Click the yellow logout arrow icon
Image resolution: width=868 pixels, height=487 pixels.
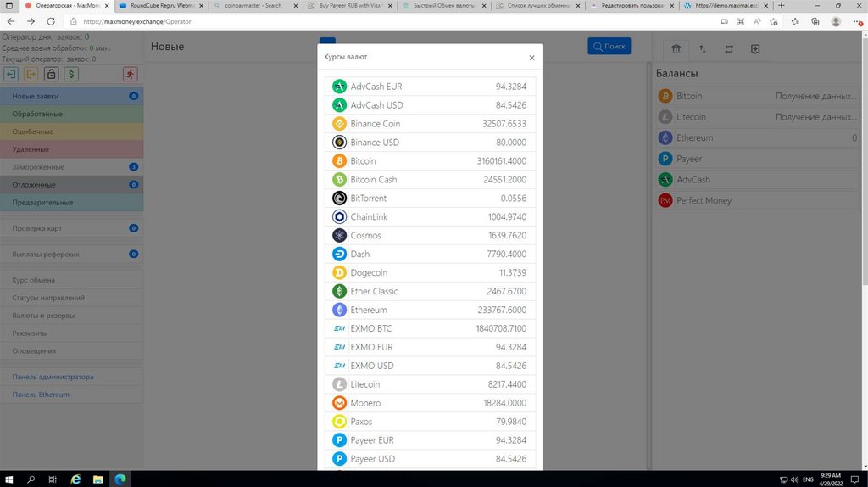[x=31, y=74]
